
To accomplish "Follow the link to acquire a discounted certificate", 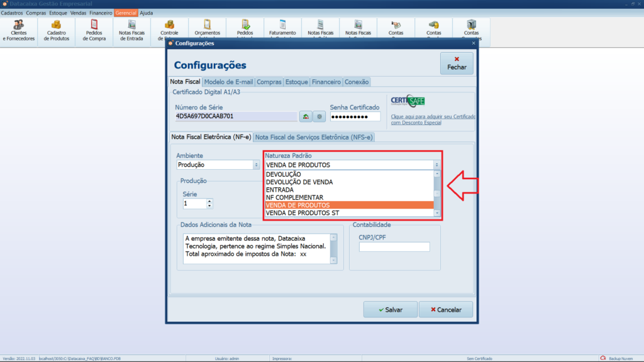I will coord(433,119).
